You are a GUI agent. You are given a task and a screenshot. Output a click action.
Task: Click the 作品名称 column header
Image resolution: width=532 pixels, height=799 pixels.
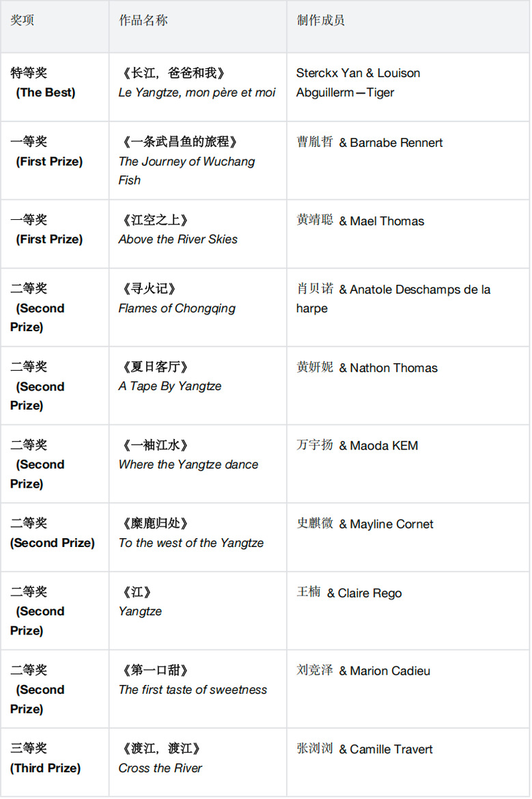(143, 20)
